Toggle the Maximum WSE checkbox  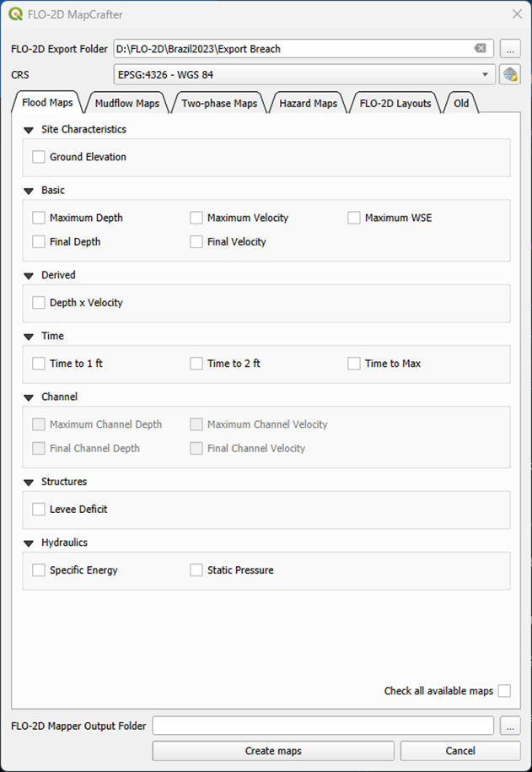pos(354,218)
